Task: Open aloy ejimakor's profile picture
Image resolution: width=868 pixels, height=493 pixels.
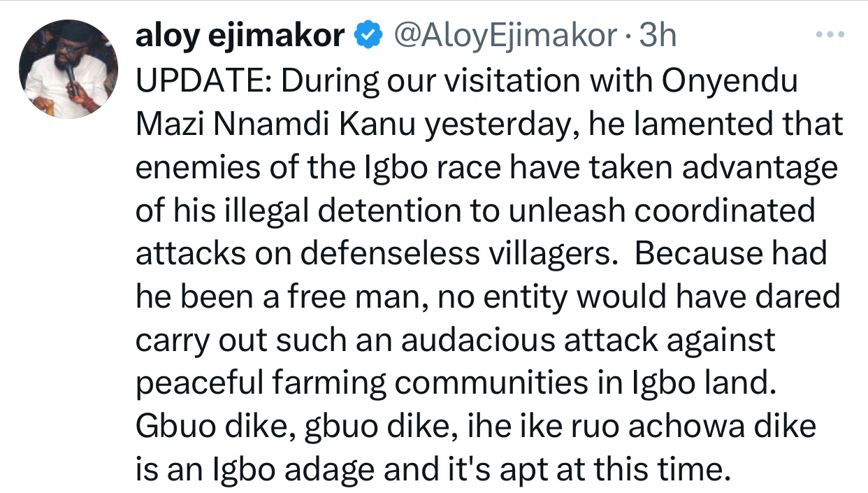Action: pos(68,69)
